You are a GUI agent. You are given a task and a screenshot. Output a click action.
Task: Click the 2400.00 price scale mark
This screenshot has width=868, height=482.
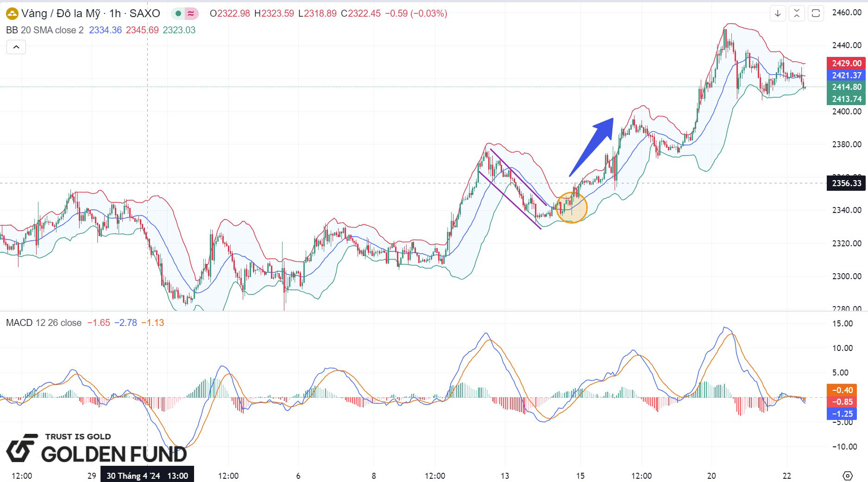[847, 112]
